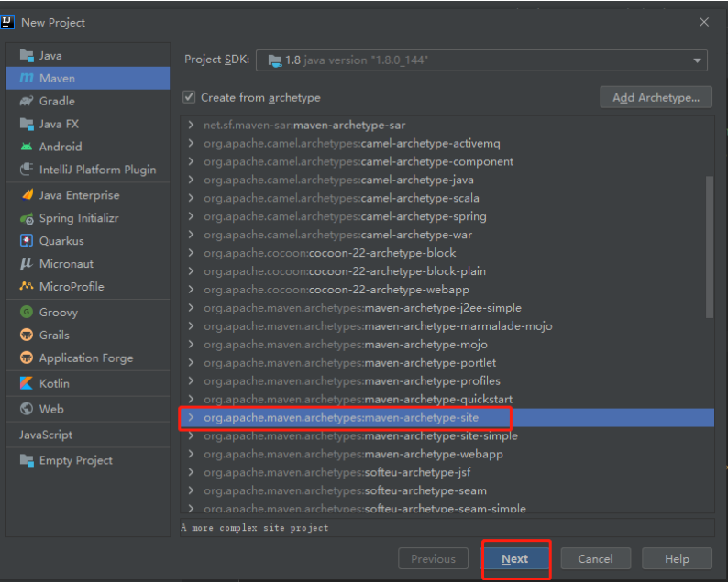Screen dimensions: 728x583
Task: Click the MicroProfile icon
Action: click(x=27, y=286)
